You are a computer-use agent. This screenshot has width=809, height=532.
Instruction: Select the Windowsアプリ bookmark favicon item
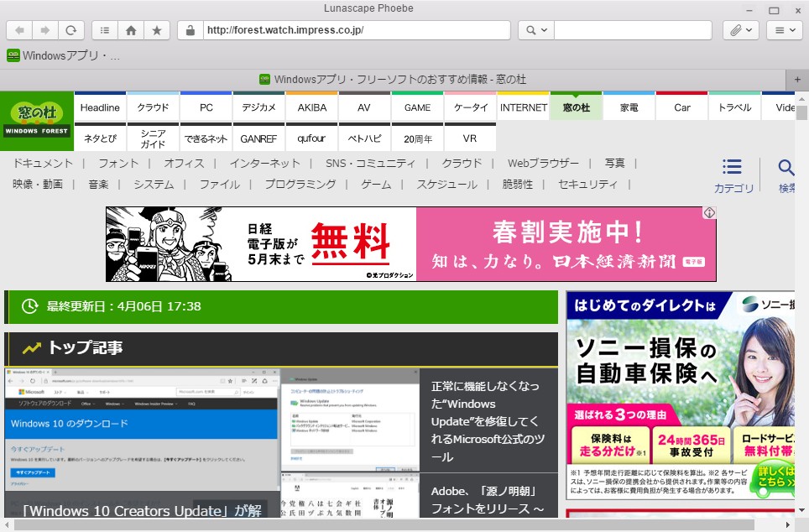tap(64, 55)
